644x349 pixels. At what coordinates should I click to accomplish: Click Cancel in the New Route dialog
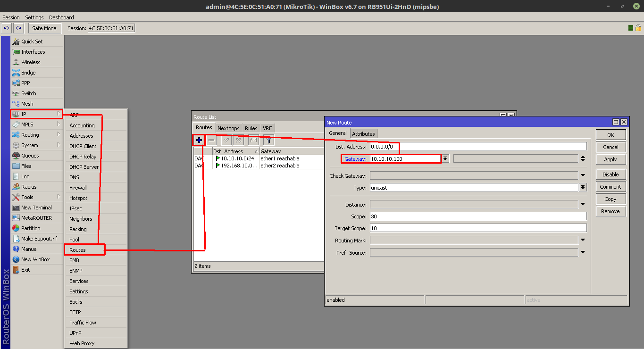click(611, 147)
